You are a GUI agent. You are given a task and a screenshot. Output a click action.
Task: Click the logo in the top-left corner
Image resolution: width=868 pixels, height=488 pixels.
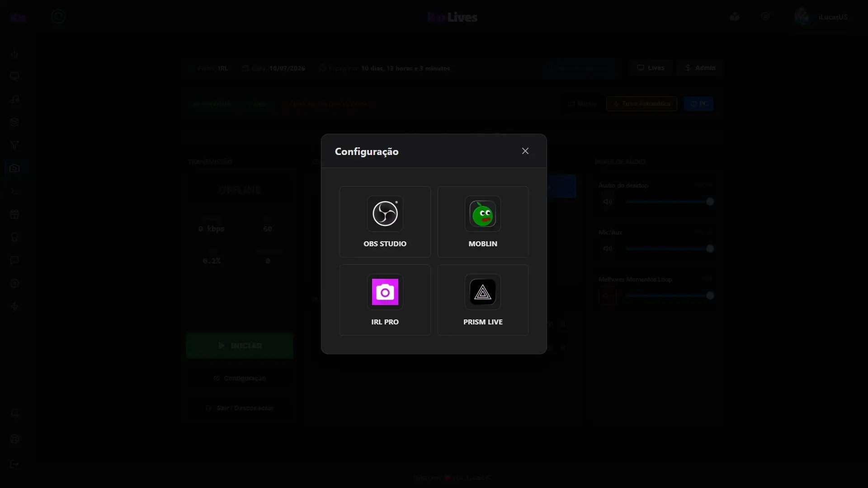(x=18, y=17)
